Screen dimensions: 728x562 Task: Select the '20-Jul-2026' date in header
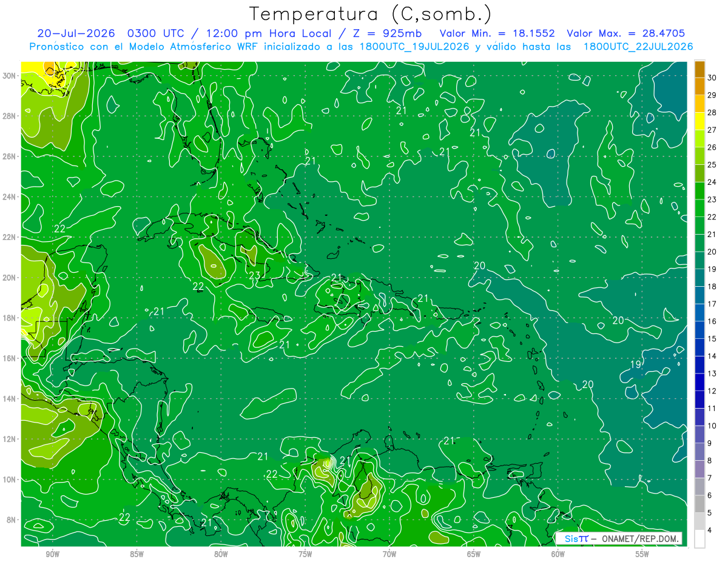76,33
